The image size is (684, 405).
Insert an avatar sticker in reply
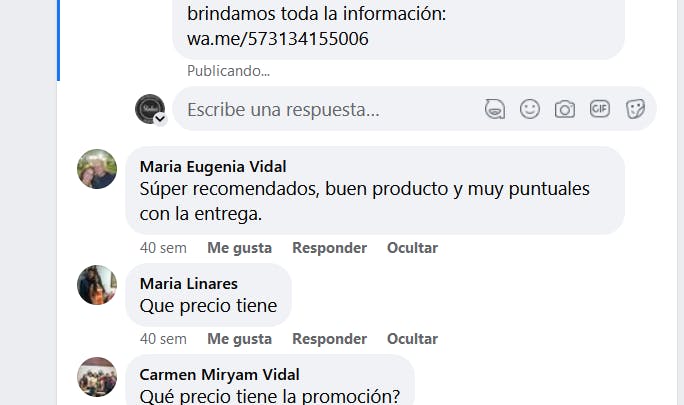(494, 109)
